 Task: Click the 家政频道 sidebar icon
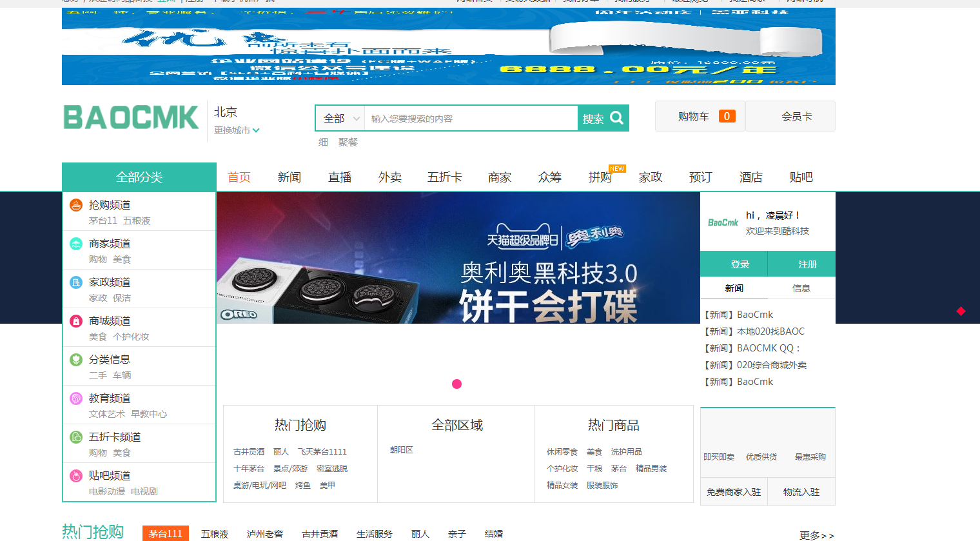tap(76, 282)
